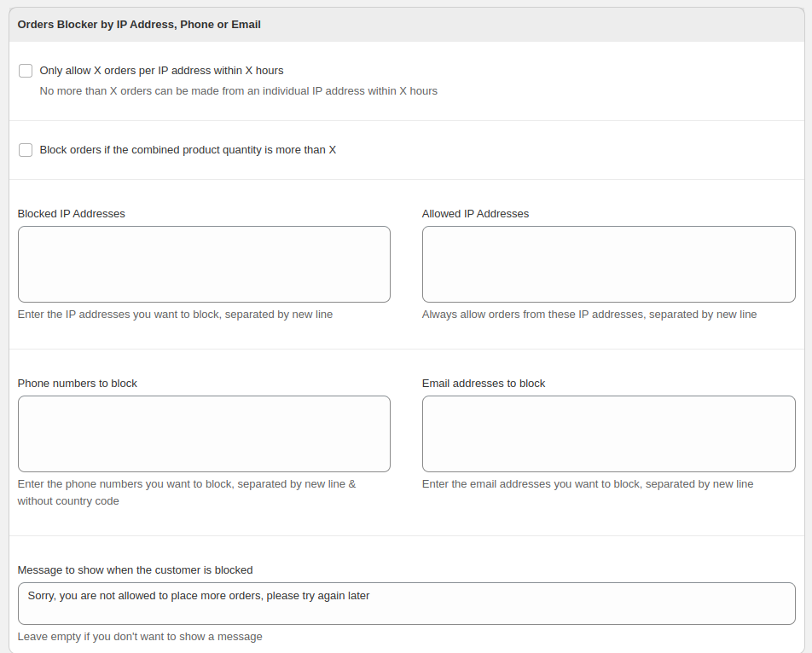The width and height of the screenshot is (812, 653).
Task: Click the 'Orders Blocker by IP Address, Phone or Email' header
Action: [x=139, y=25]
